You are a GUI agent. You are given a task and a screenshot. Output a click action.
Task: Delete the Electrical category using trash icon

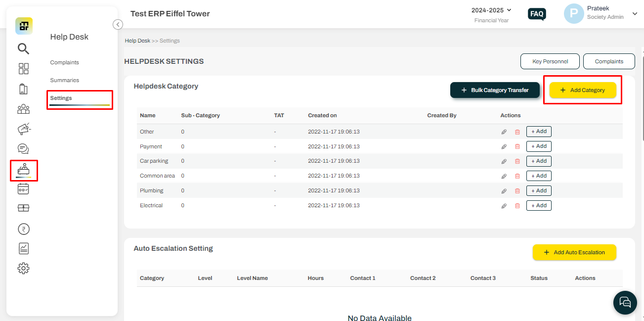tap(517, 205)
